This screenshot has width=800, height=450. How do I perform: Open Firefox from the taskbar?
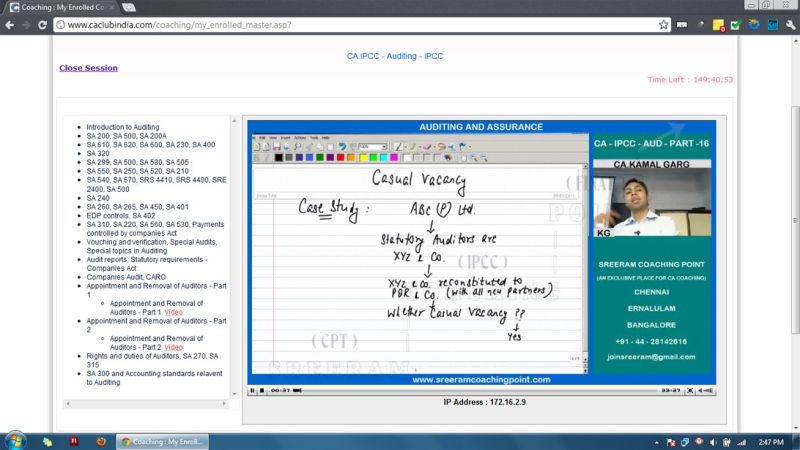(x=100, y=440)
